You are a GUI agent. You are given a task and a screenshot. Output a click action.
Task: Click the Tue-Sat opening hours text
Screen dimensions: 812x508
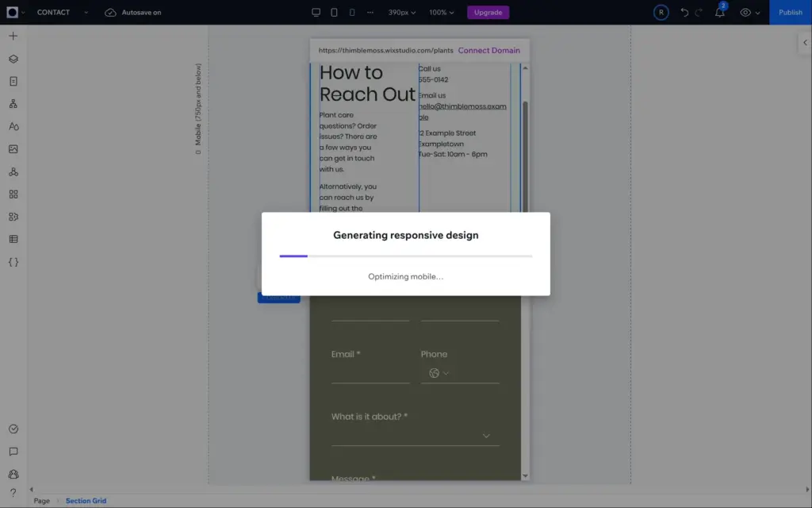[x=453, y=155]
